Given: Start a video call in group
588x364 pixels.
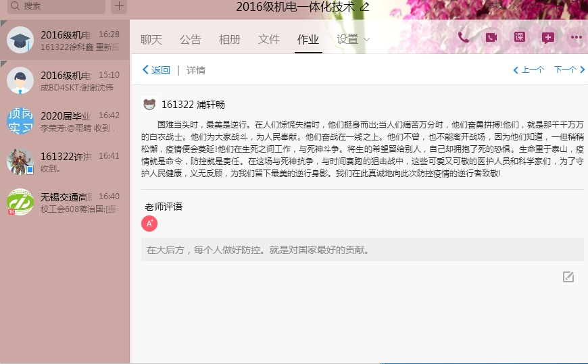Looking at the screenshot, I should point(491,38).
